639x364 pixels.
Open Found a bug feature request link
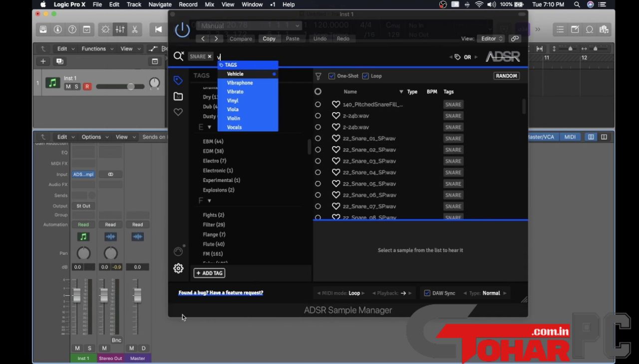point(221,293)
